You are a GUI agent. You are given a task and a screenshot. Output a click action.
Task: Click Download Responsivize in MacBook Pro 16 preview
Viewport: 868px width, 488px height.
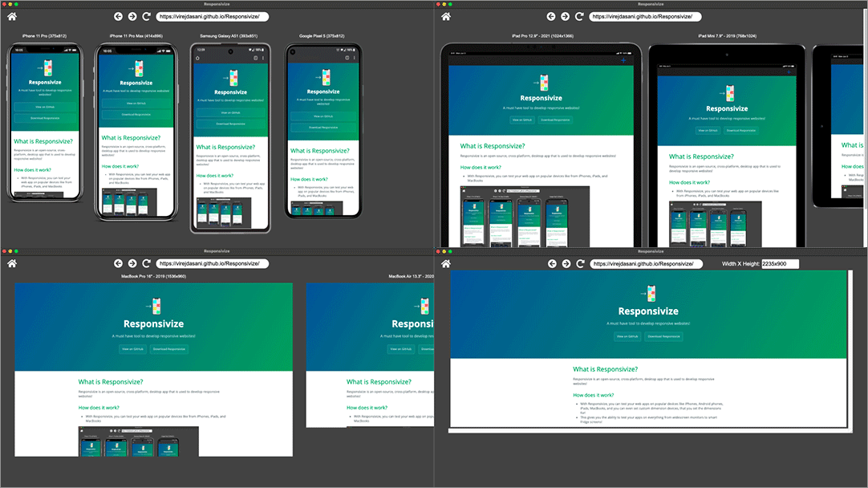169,349
